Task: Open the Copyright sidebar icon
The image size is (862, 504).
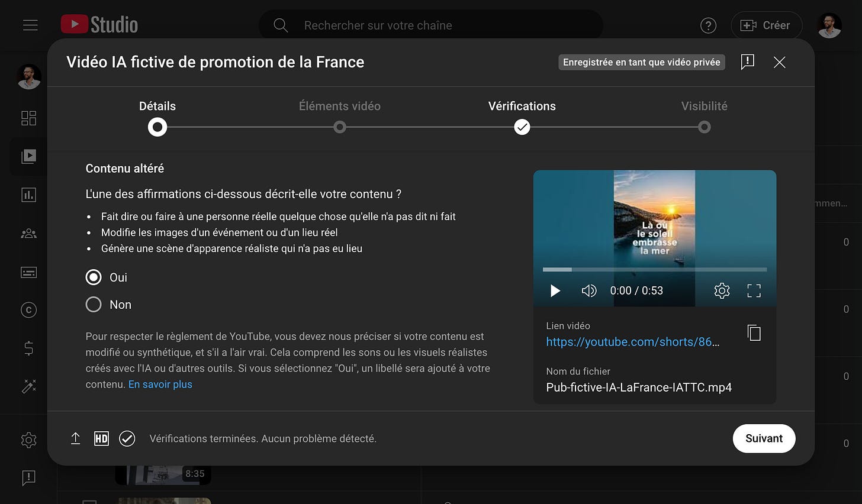Action: pos(29,310)
